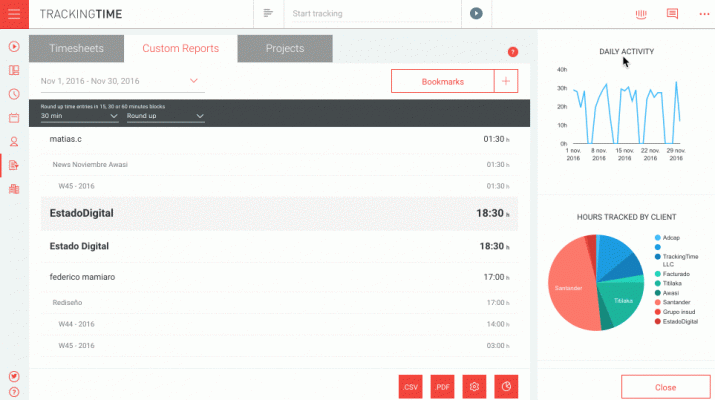This screenshot has height=400, width=715.
Task: Open the hamburger main menu
Action: tap(14, 14)
